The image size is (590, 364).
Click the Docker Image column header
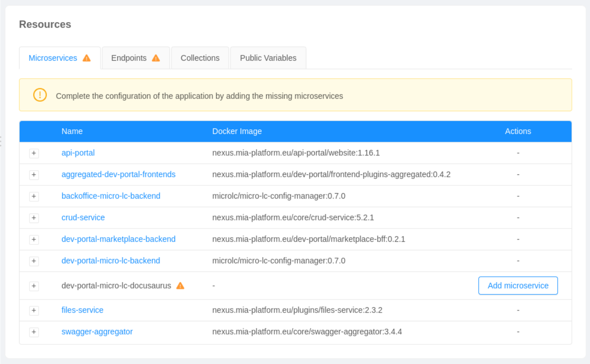(x=237, y=131)
